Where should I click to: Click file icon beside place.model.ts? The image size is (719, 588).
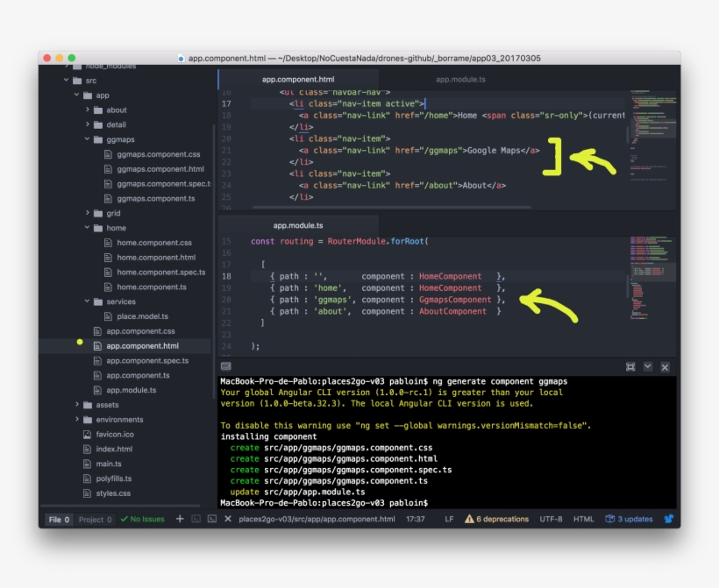click(108, 316)
